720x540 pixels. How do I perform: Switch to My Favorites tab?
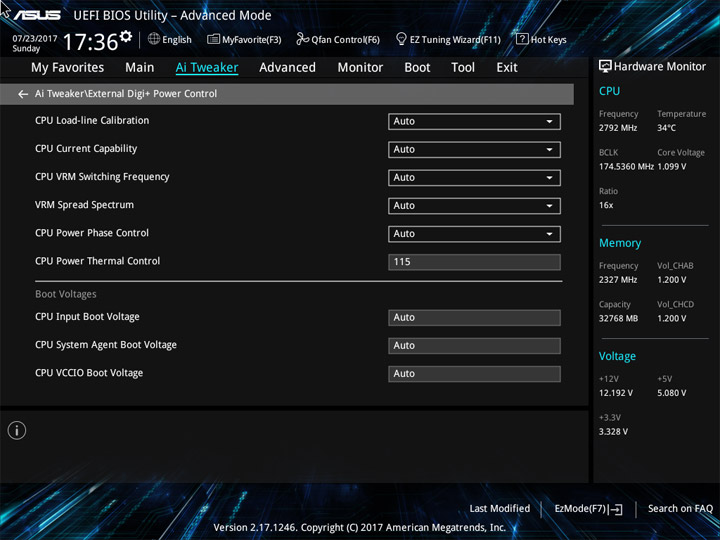[68, 68]
